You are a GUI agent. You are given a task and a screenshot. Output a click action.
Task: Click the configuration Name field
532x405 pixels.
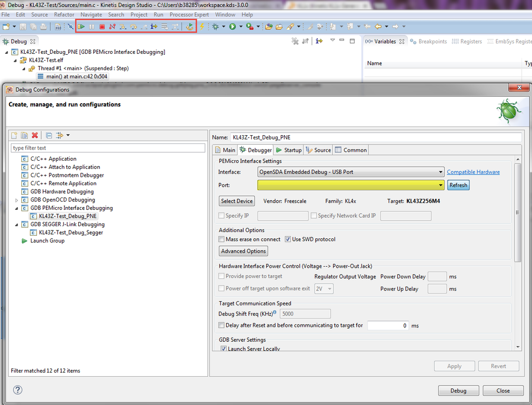[x=375, y=137]
